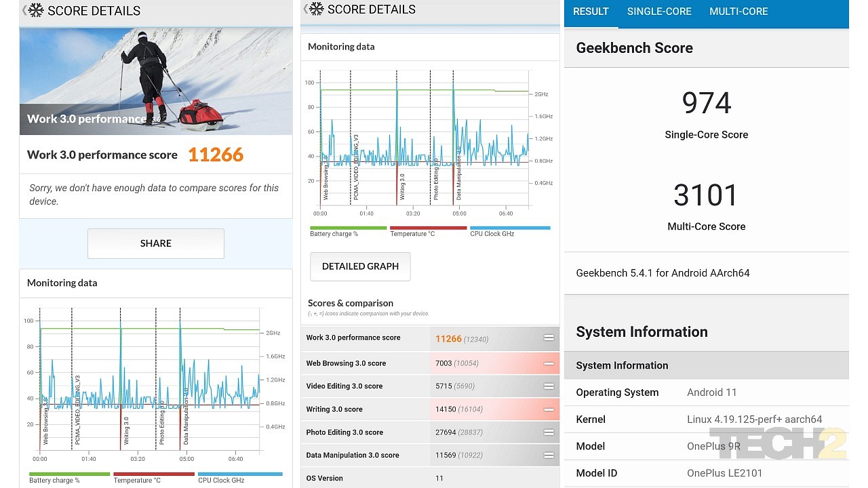
Task: Switch to the SINGLE-CORE tab
Action: [659, 12]
